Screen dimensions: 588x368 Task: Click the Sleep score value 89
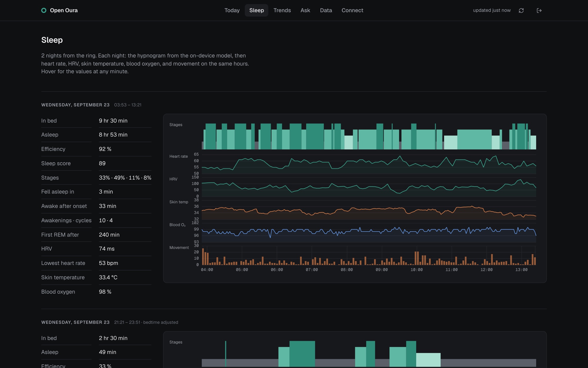[x=102, y=163]
